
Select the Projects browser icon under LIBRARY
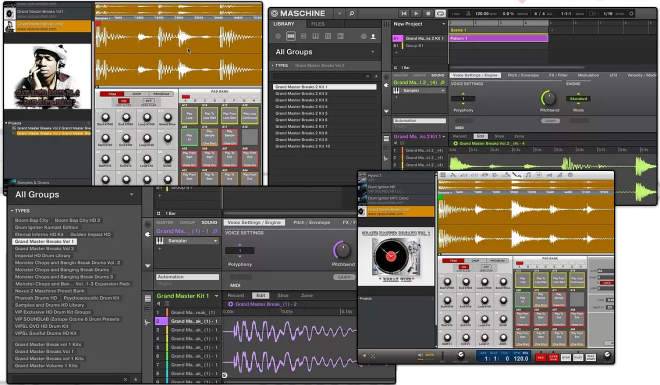point(278,37)
